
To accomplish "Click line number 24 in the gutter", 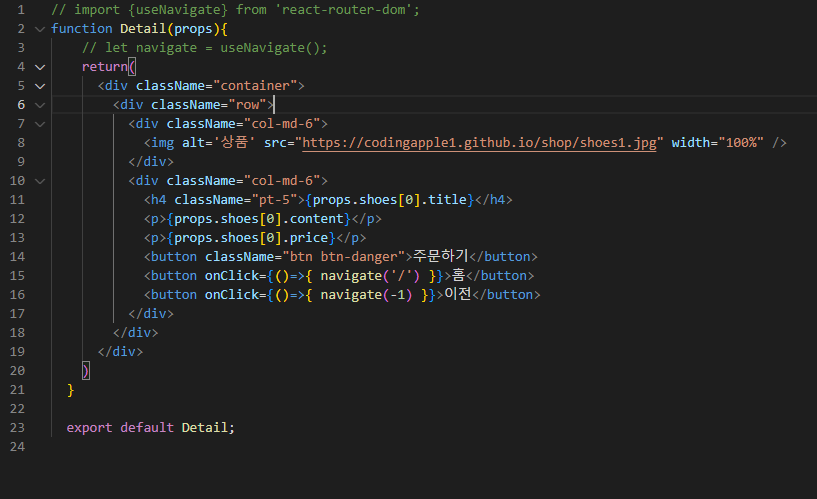I will pyautogui.click(x=17, y=447).
